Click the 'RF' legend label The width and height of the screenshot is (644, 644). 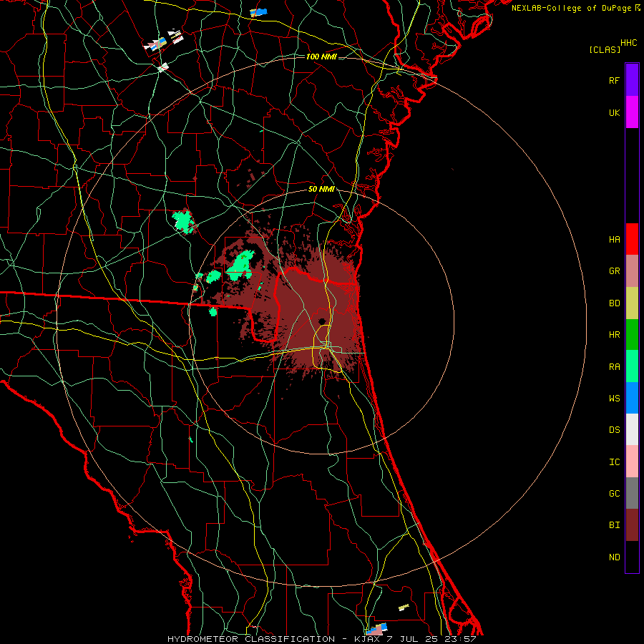(x=614, y=80)
